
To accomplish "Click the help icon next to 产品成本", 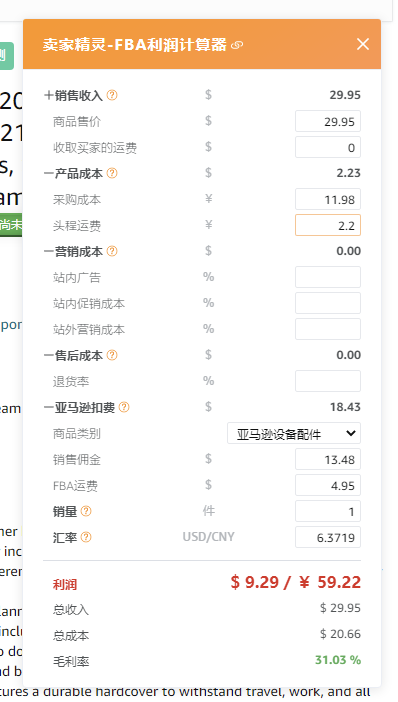I will pyautogui.click(x=112, y=173).
